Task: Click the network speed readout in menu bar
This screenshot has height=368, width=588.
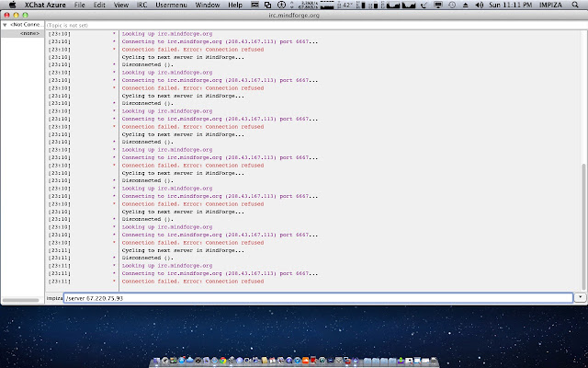Action: coord(309,5)
